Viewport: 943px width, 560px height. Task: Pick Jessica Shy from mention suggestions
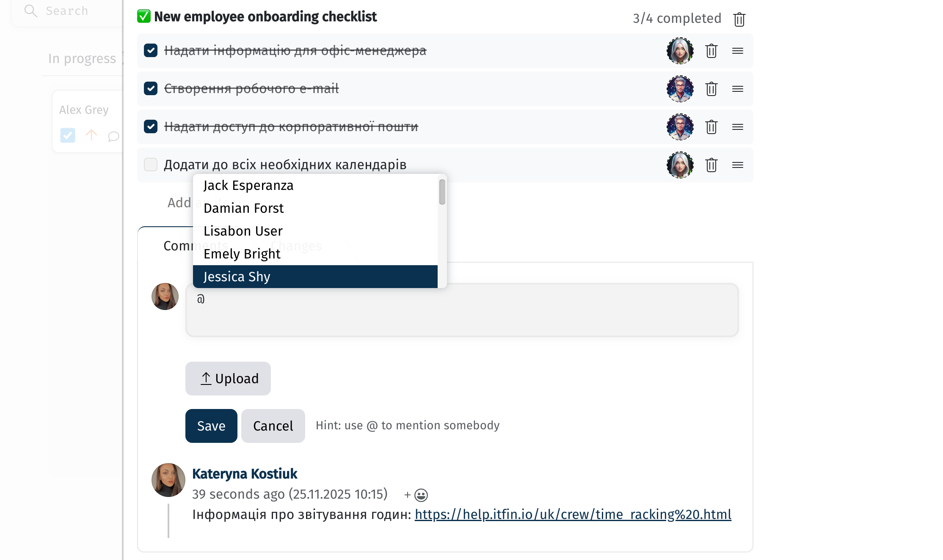(x=237, y=277)
